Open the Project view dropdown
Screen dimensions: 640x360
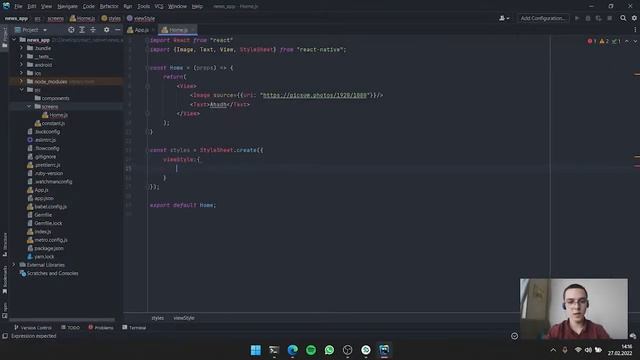(31, 30)
